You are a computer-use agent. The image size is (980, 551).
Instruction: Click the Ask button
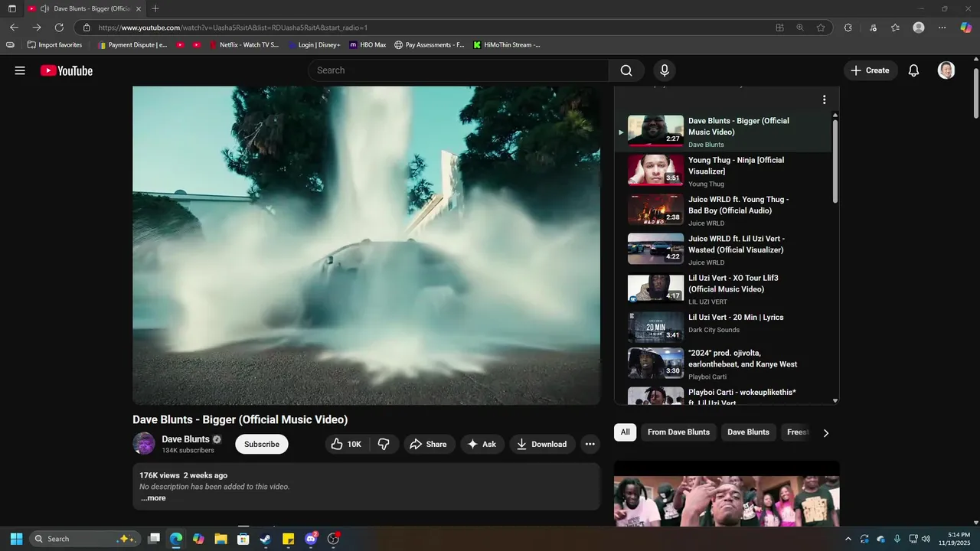(482, 444)
